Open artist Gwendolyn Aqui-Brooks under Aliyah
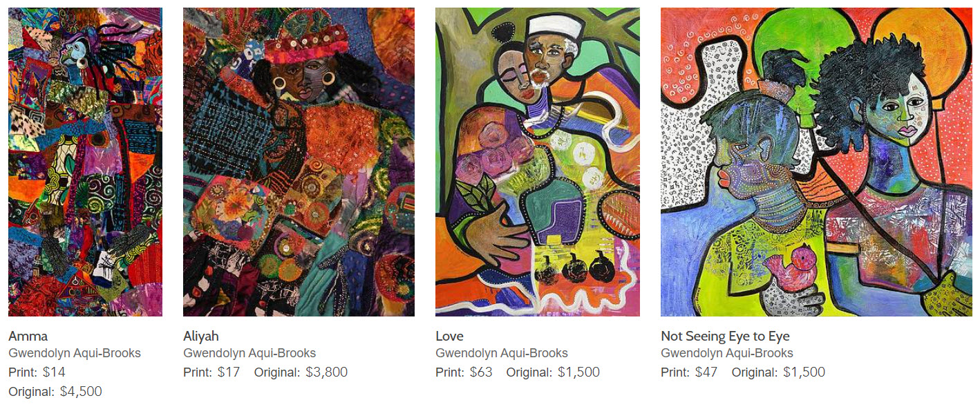Viewport: 980px width, 407px height. coord(249,353)
